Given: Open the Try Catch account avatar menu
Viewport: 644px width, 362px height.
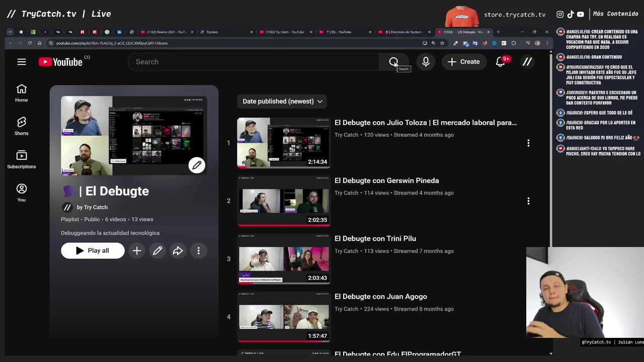Looking at the screenshot, I should [527, 62].
